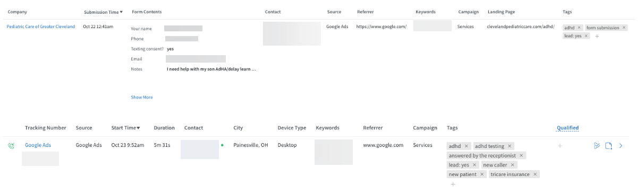Open Pediatric Care of Greater Cleveland link
This screenshot has height=193, width=644.
click(41, 27)
